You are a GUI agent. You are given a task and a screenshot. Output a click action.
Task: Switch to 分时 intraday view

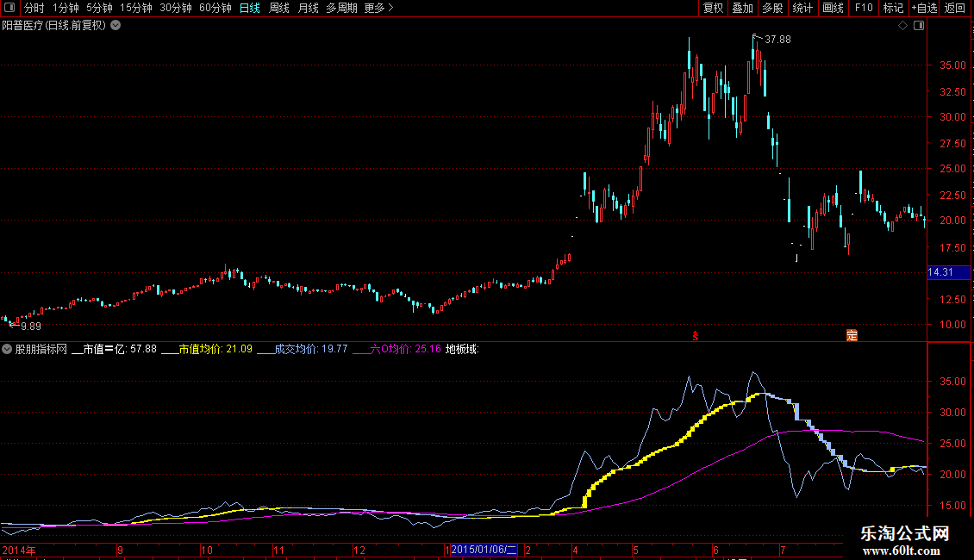pyautogui.click(x=34, y=8)
